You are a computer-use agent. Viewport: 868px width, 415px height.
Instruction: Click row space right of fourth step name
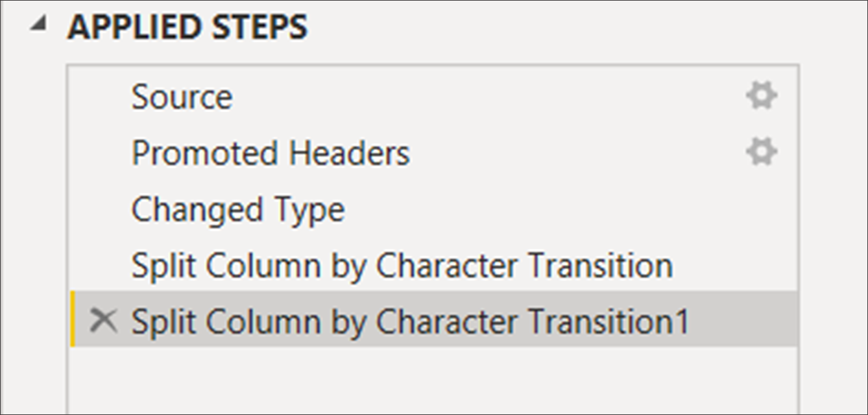733,266
